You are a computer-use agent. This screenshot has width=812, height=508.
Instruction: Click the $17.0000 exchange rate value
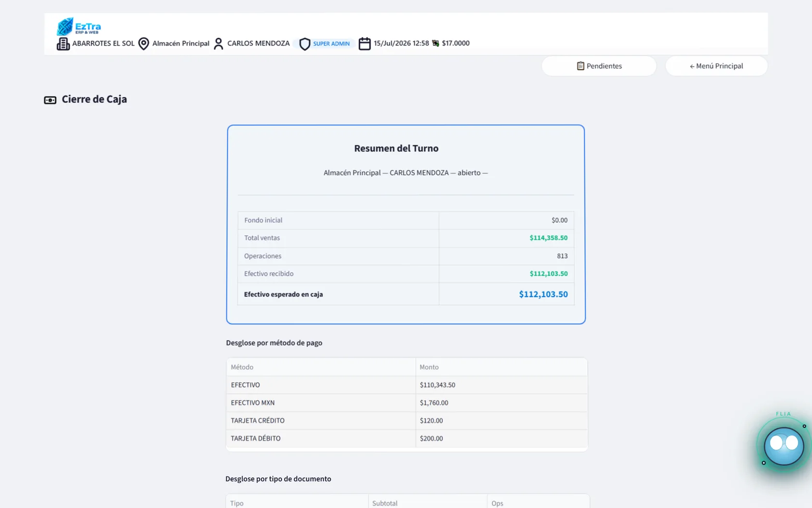point(456,43)
